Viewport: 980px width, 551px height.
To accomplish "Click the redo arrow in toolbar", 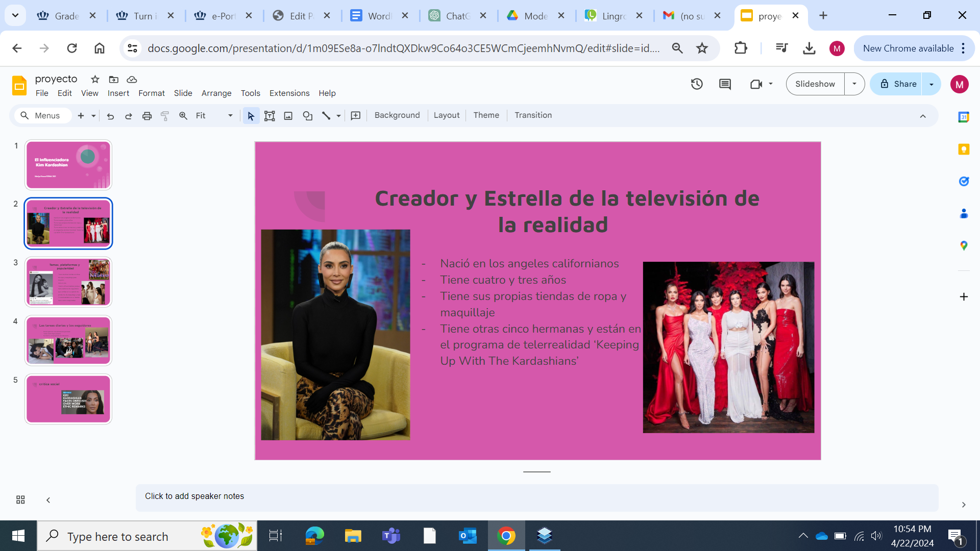I will click(129, 116).
